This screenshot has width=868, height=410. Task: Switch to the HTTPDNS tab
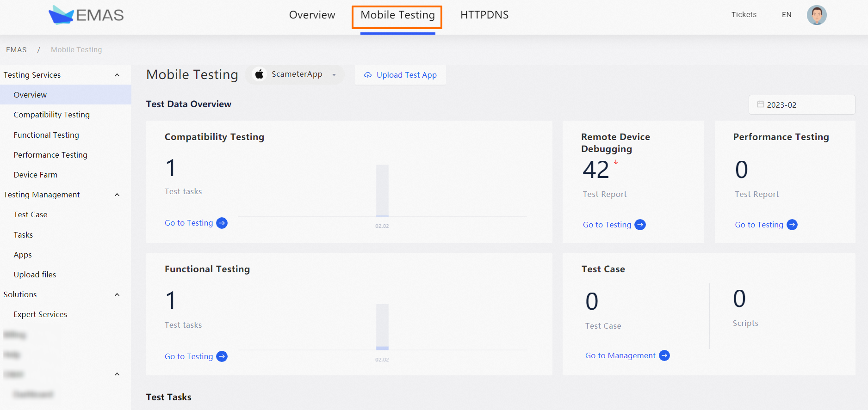pos(484,15)
